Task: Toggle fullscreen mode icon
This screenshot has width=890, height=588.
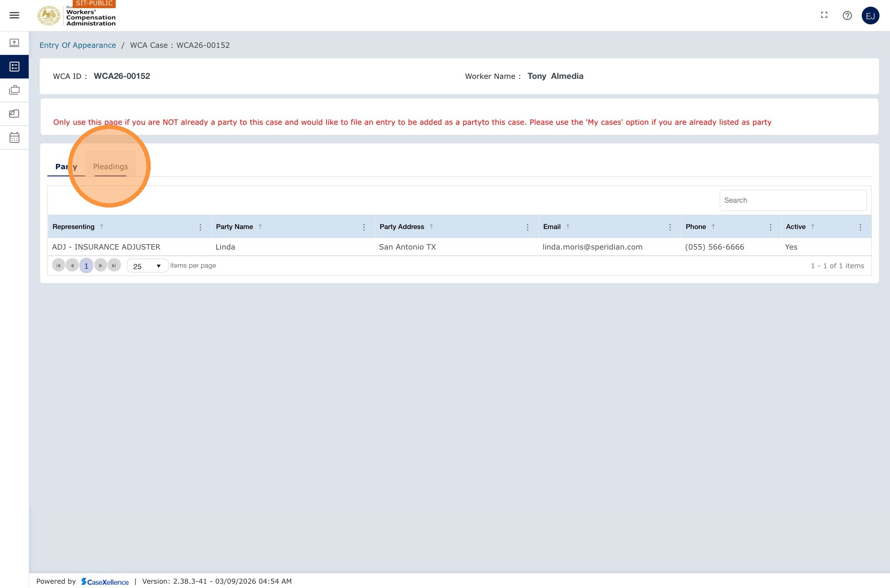Action: coord(824,15)
